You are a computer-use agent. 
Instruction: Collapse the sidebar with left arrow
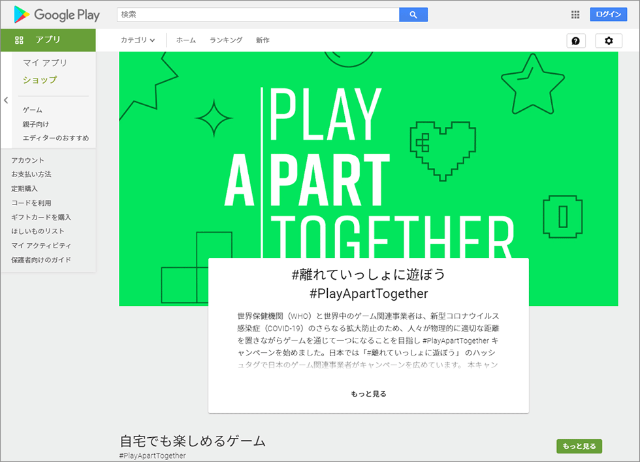(x=5, y=100)
